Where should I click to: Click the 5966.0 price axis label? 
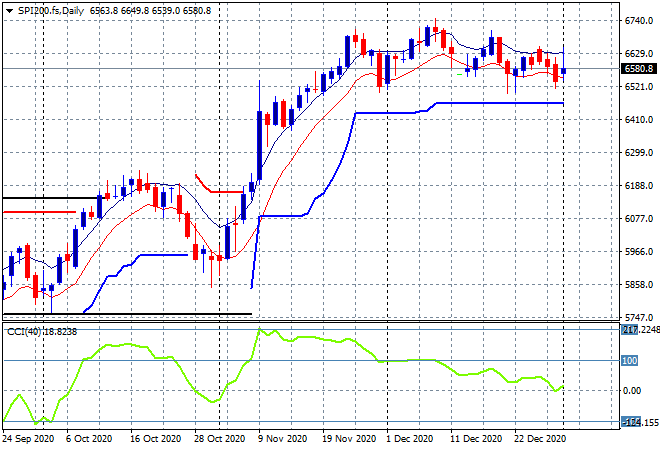click(x=639, y=252)
